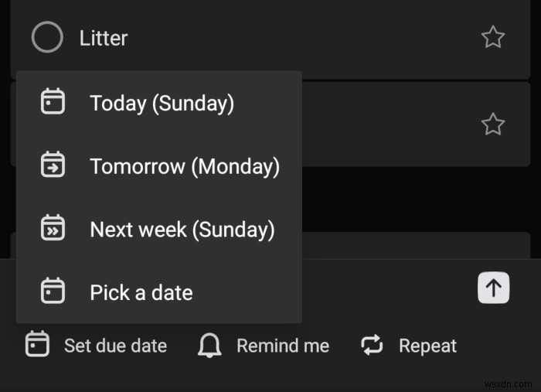Click the Repeat arrows icon
This screenshot has width=541, height=392.
(x=372, y=345)
